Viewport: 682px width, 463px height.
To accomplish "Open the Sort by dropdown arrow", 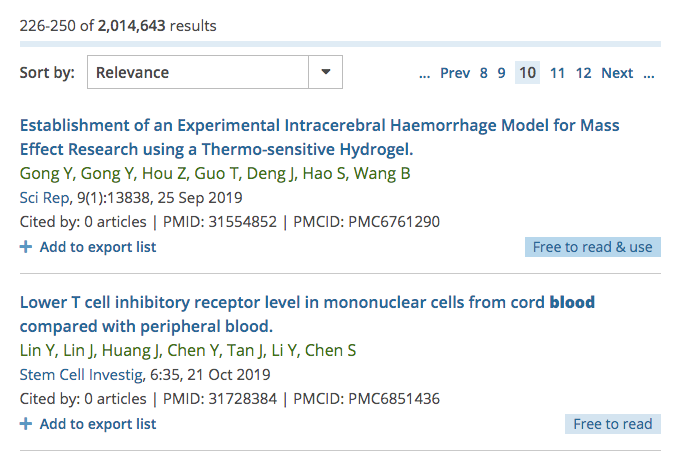I will pyautogui.click(x=325, y=72).
